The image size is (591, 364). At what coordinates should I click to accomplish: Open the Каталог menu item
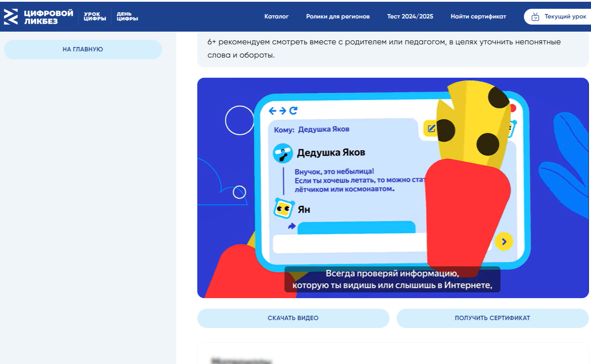coord(276,17)
